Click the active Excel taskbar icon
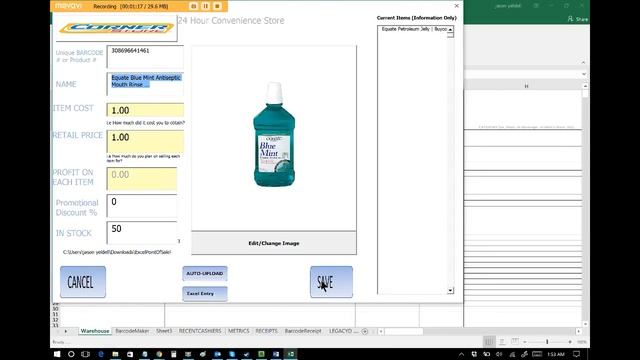The height and width of the screenshot is (360, 640). pyautogui.click(x=291, y=354)
